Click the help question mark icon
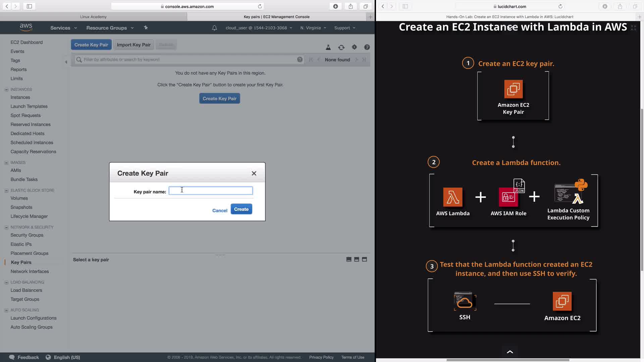Screen dimensions: 644x362 click(367, 47)
